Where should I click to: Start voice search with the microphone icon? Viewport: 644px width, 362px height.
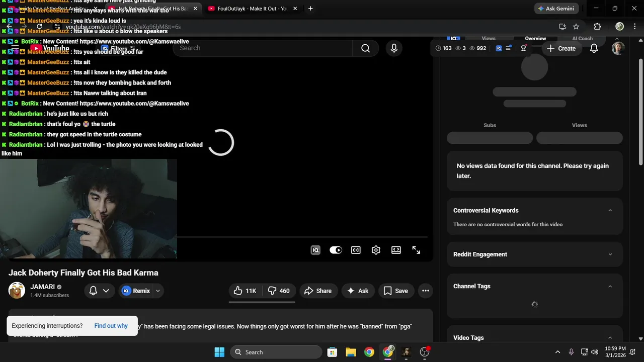tap(394, 48)
